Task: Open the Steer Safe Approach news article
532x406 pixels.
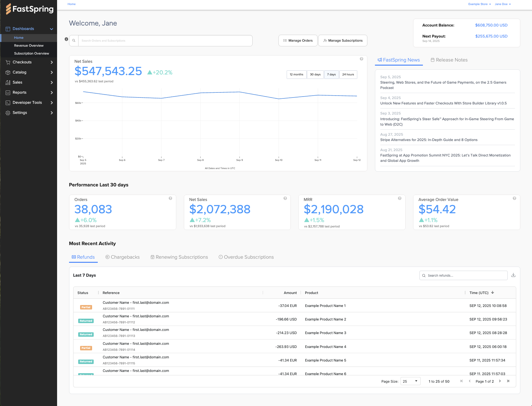Action: coord(447,121)
